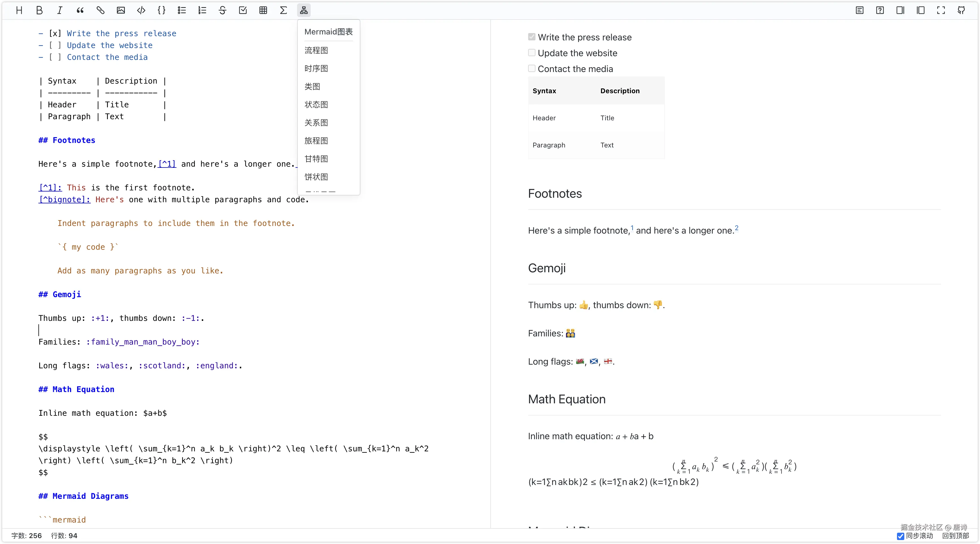
Task: Enter fullscreen mode icon
Action: (941, 10)
